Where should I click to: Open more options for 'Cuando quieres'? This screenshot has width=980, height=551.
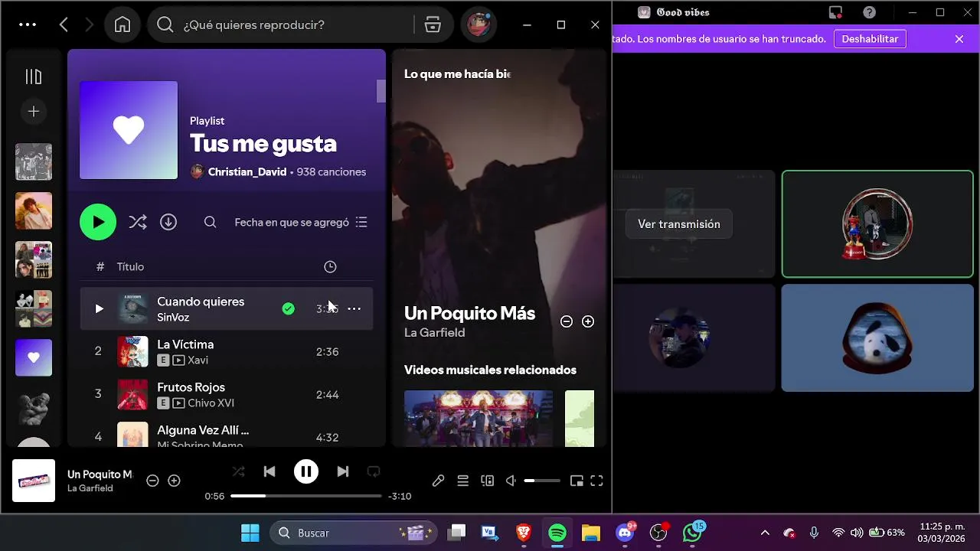coord(354,308)
